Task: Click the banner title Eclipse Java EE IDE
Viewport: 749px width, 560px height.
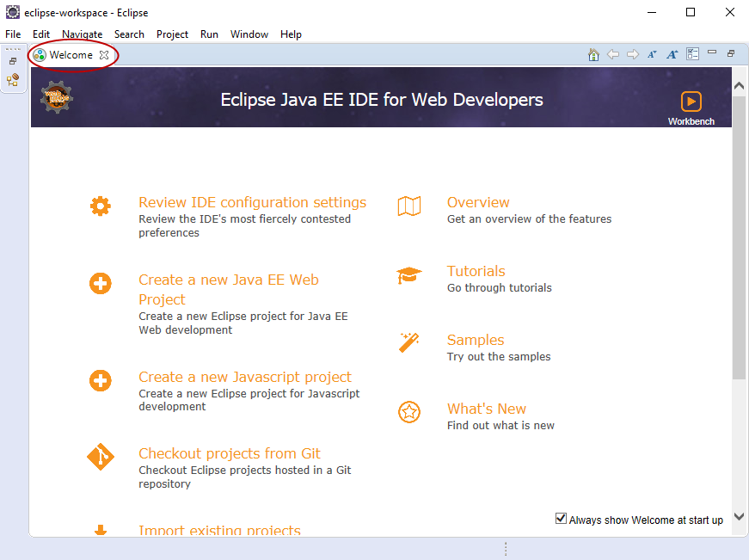Action: coord(382,100)
